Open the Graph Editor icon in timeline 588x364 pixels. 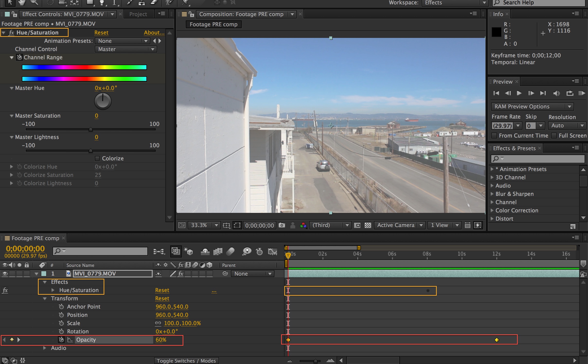(272, 251)
